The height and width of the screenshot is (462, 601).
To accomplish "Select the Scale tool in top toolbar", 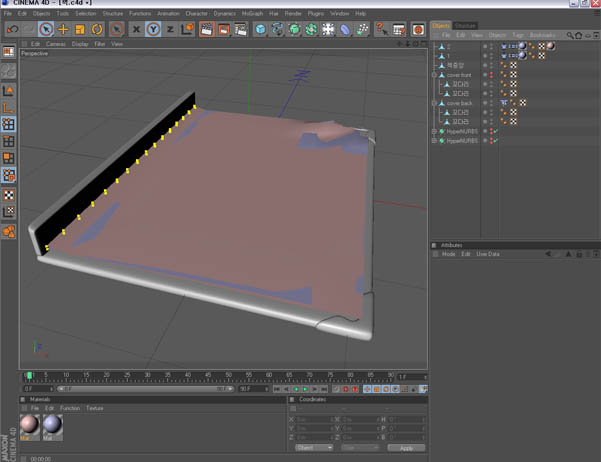I will click(x=80, y=30).
